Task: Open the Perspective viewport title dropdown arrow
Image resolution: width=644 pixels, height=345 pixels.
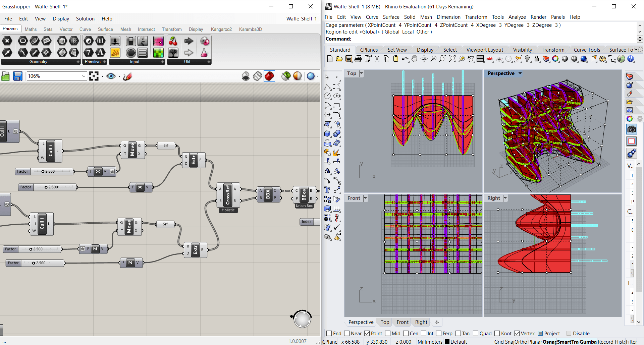Action: pos(520,73)
